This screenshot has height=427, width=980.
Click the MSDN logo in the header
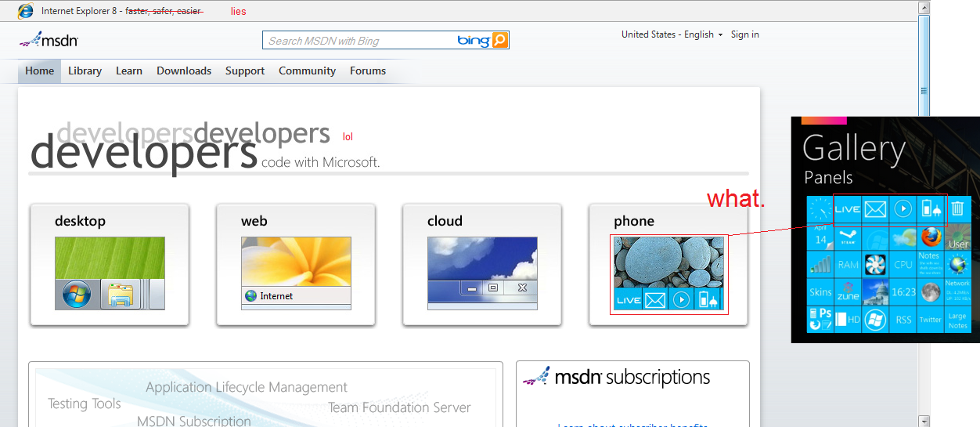(49, 40)
